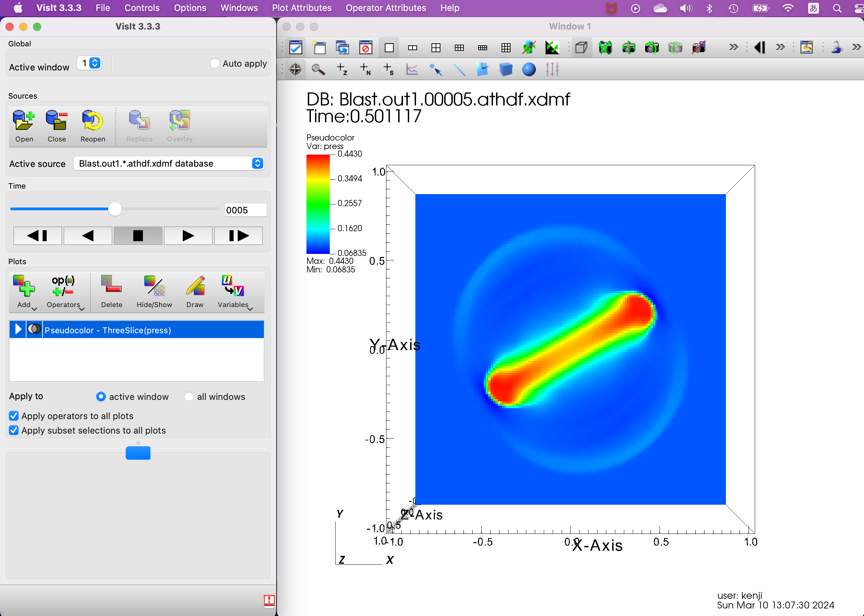Viewport: 864px width, 616px height.
Task: Expand toolbar overflow left of the previous-frame arrow
Action: (733, 47)
